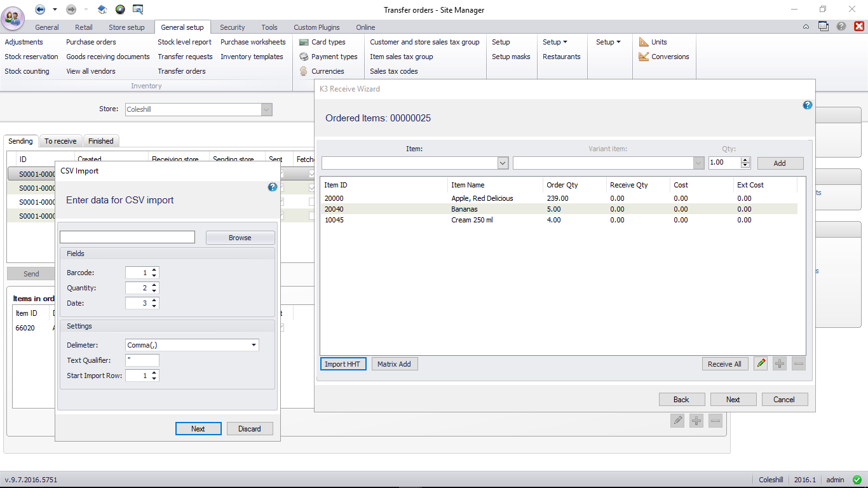Screen dimensions: 868x488
Task: Open the dashboard gauge icon
Action: pos(120,10)
